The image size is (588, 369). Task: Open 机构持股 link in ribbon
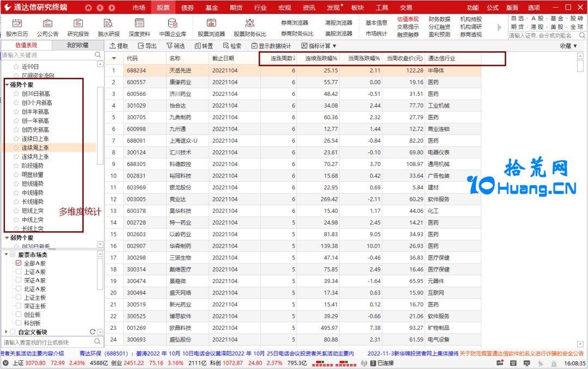pyautogui.click(x=471, y=19)
